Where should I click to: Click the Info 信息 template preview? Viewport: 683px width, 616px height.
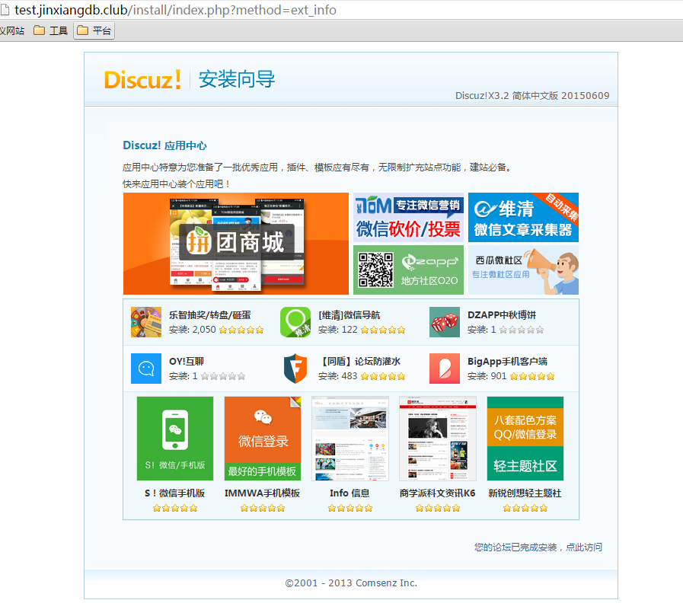pyautogui.click(x=350, y=439)
